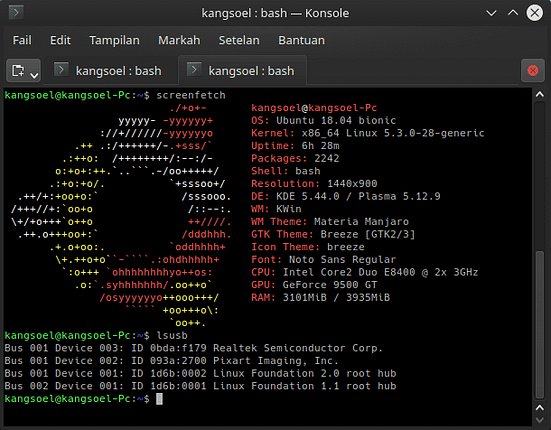The width and height of the screenshot is (551, 430).
Task: Open the Setelan menu
Action: click(x=239, y=40)
